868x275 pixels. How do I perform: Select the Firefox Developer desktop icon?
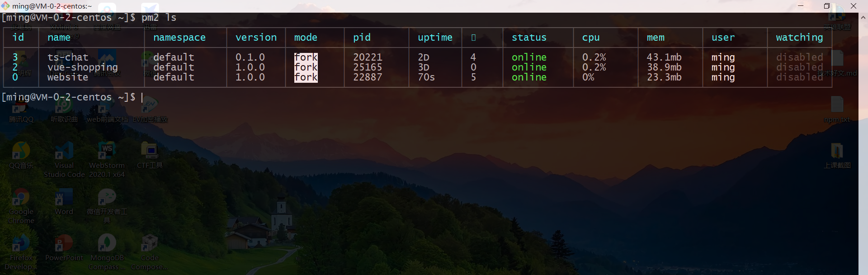coord(21,244)
